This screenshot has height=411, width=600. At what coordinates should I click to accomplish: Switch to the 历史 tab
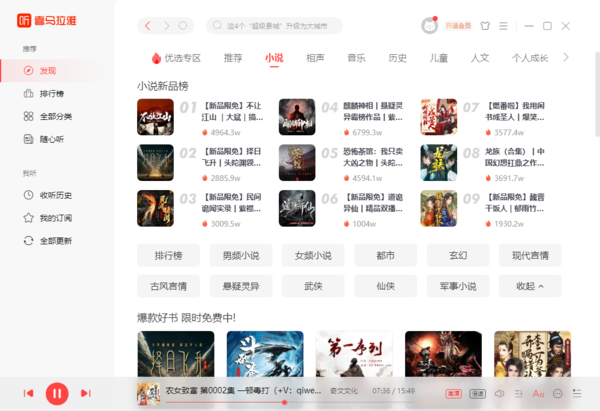398,58
